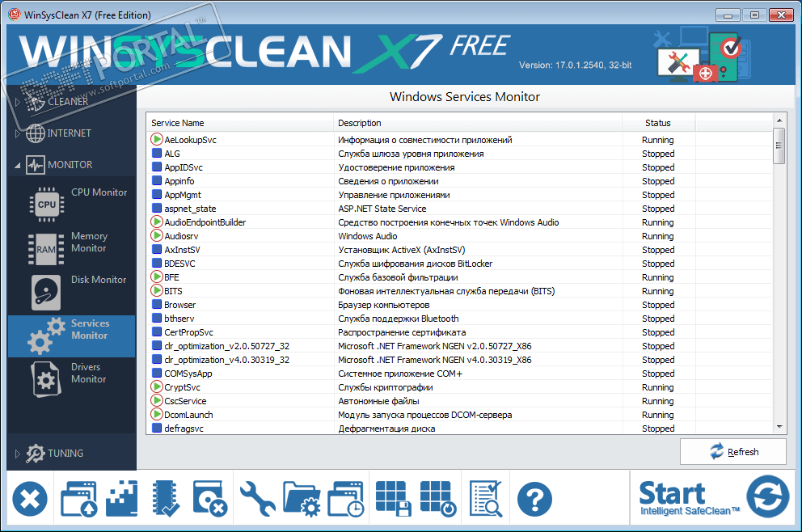
Task: Click the registry grid restore icon
Action: point(438,499)
